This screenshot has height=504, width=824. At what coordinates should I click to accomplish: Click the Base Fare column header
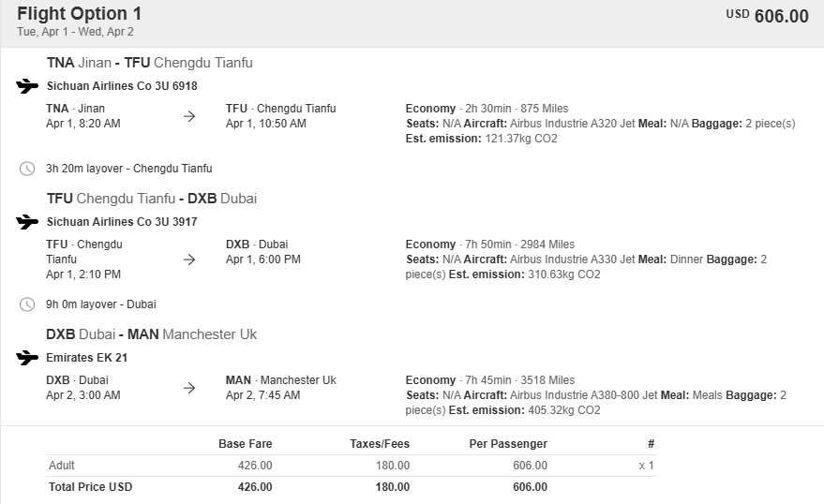[x=245, y=444]
